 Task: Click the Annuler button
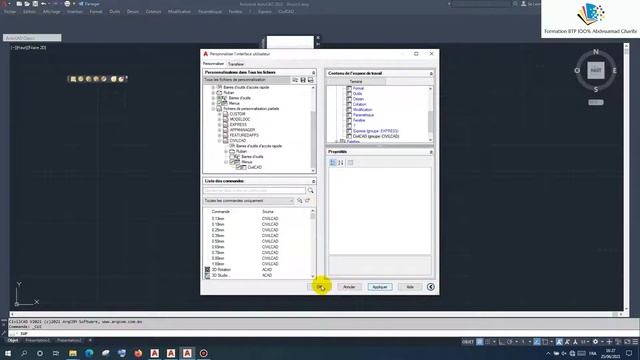tap(349, 287)
